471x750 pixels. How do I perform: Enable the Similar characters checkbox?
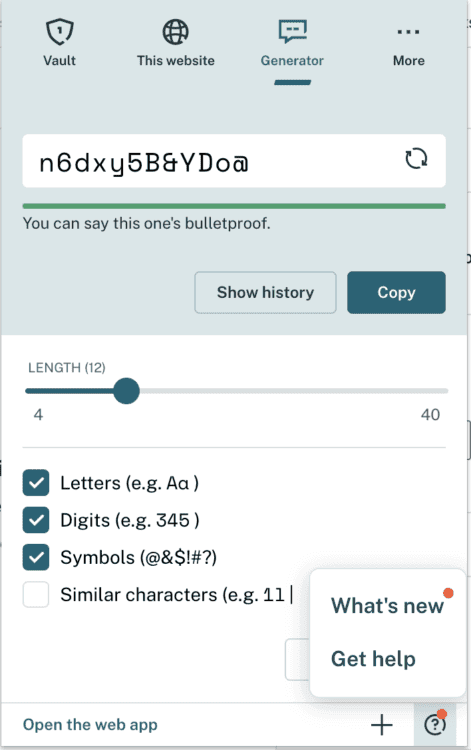[x=36, y=595]
